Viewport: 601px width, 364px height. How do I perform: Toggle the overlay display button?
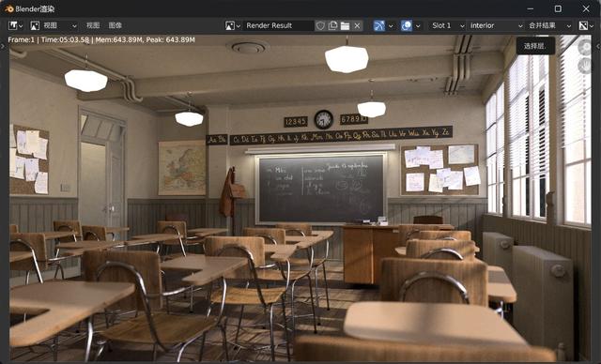point(407,25)
